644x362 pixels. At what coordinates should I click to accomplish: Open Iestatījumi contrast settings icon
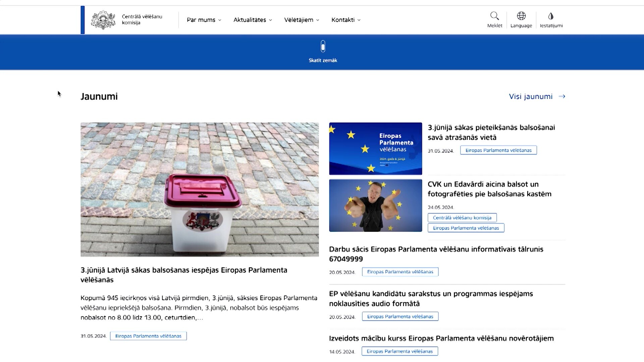pos(551,16)
